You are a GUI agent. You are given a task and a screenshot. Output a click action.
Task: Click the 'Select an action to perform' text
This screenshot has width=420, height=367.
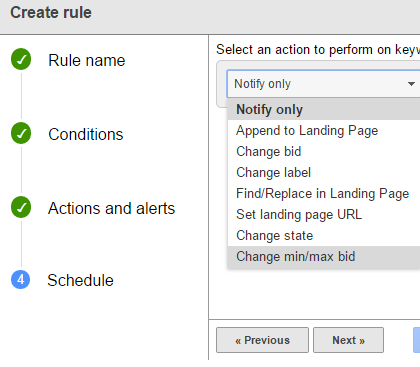(318, 50)
